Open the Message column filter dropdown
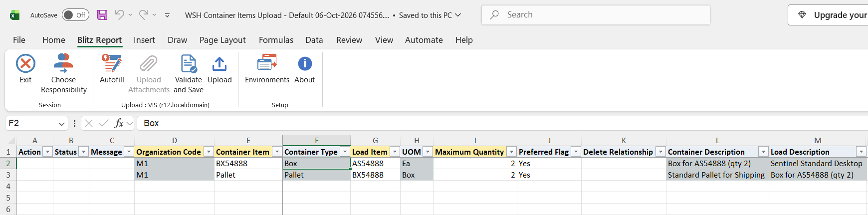 [129, 152]
